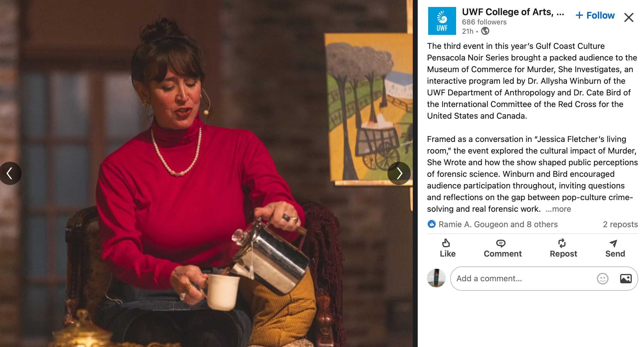Open your profile picture beside comment box
This screenshot has width=644, height=347.
(x=436, y=278)
